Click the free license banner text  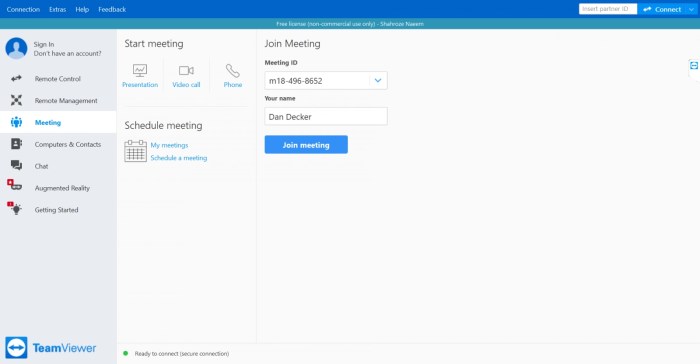350,24
